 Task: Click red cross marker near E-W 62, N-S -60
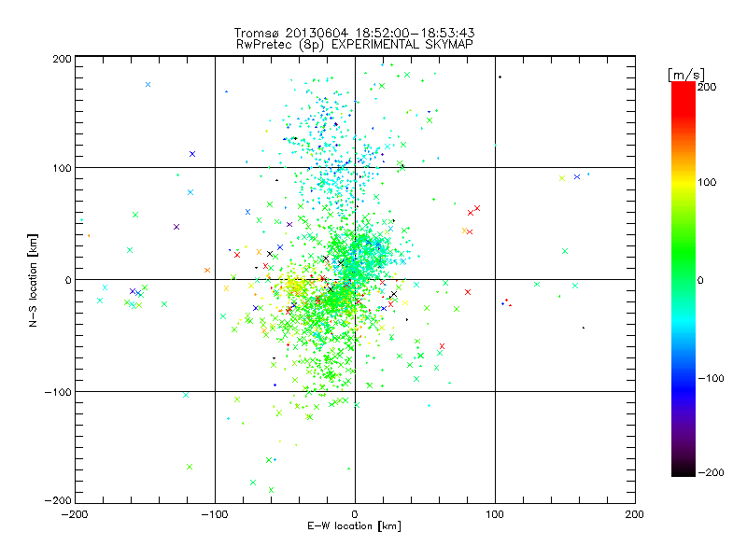pyautogui.click(x=442, y=346)
